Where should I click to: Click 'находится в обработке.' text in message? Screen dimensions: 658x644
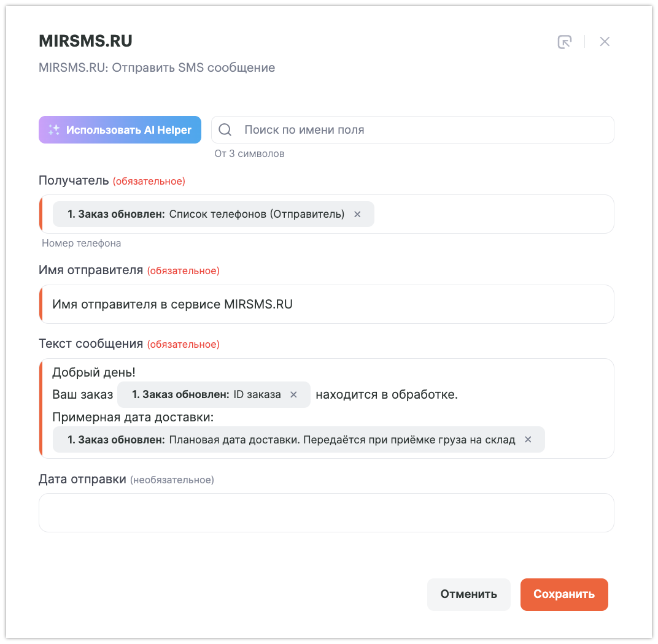click(387, 394)
